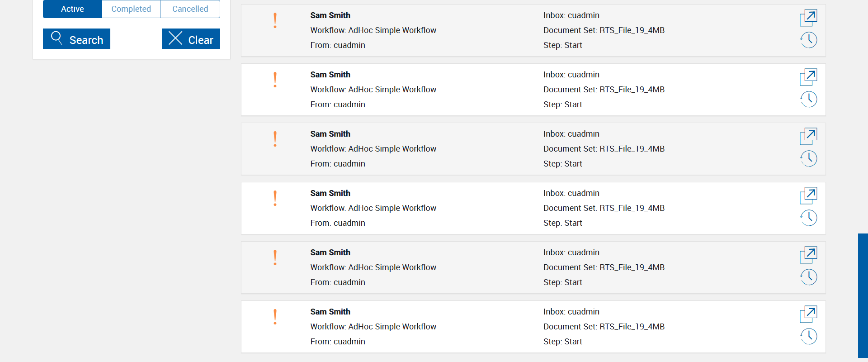Screen dimensions: 868x362
Task: Switch to the Completed status filter
Action: pyautogui.click(x=131, y=9)
